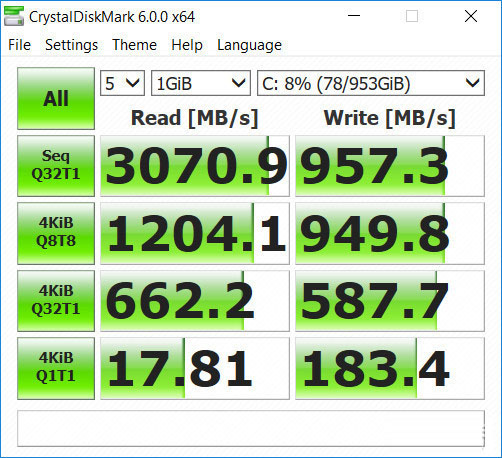This screenshot has height=458, width=502.
Task: Click the CrystalDiskMark app icon in title bar
Action: pyautogui.click(x=14, y=16)
